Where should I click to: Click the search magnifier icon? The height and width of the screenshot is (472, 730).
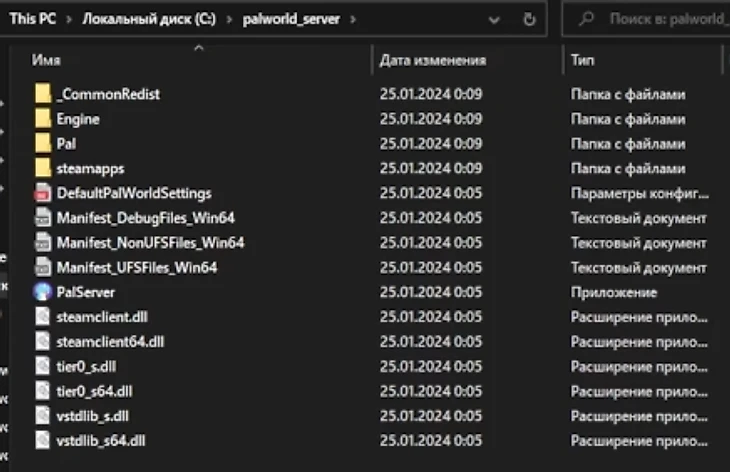tap(587, 18)
